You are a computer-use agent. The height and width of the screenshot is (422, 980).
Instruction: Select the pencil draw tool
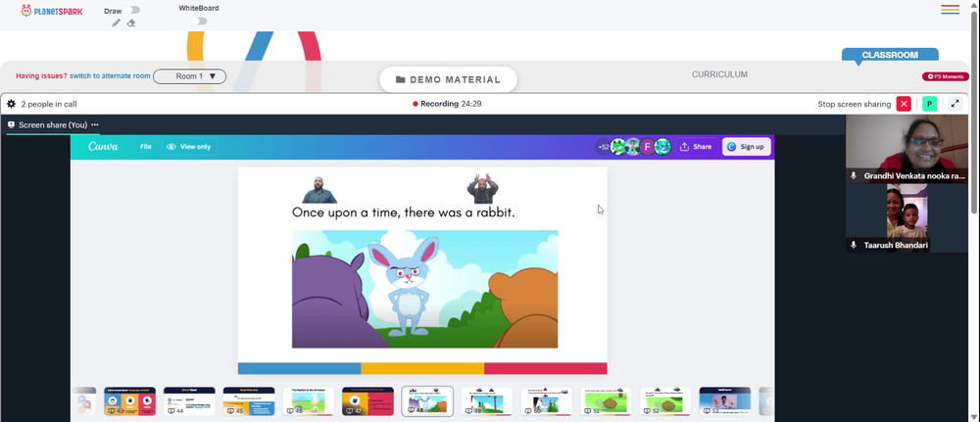click(117, 23)
